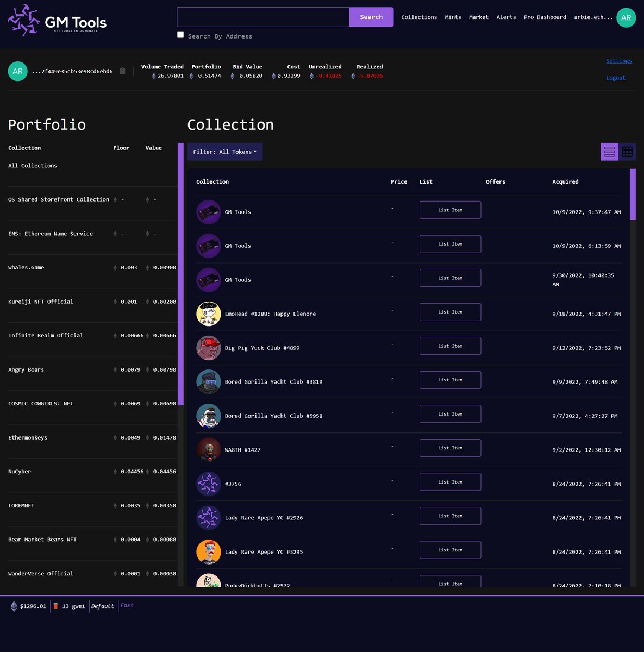Click the gas pump icon in status bar
This screenshot has height=652, width=644.
click(x=55, y=605)
